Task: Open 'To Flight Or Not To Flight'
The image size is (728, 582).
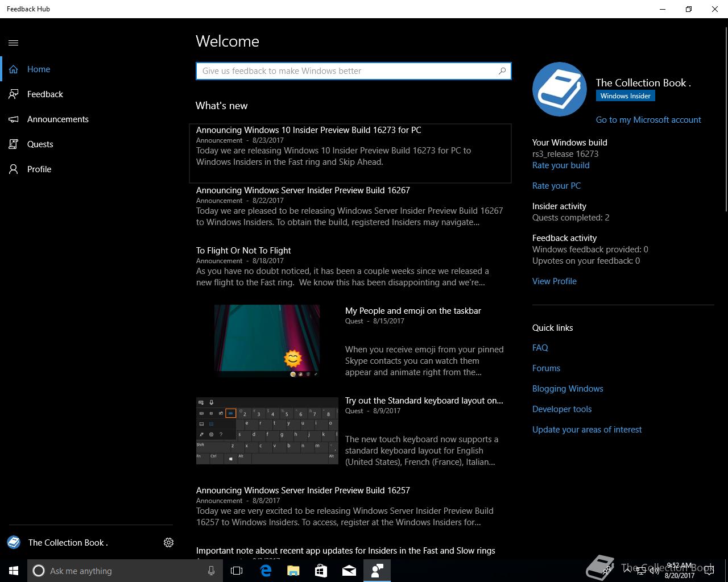Action: (x=350, y=267)
